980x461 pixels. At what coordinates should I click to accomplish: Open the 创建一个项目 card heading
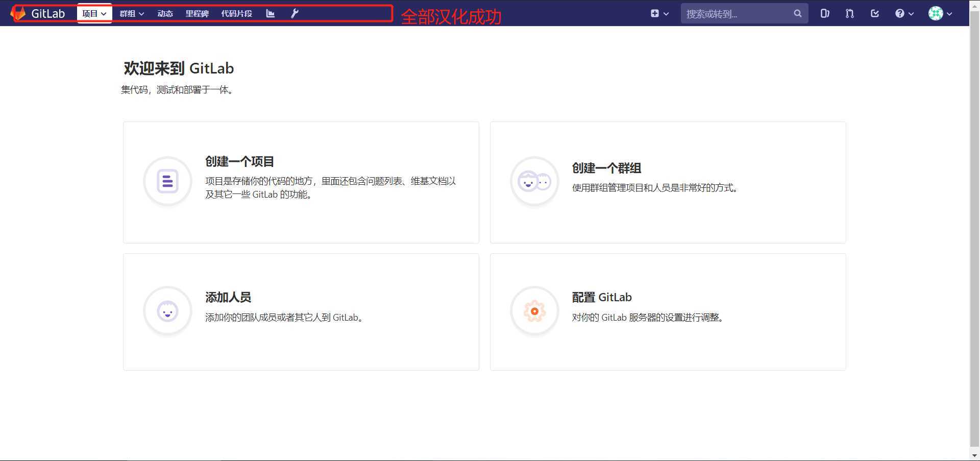(x=240, y=162)
